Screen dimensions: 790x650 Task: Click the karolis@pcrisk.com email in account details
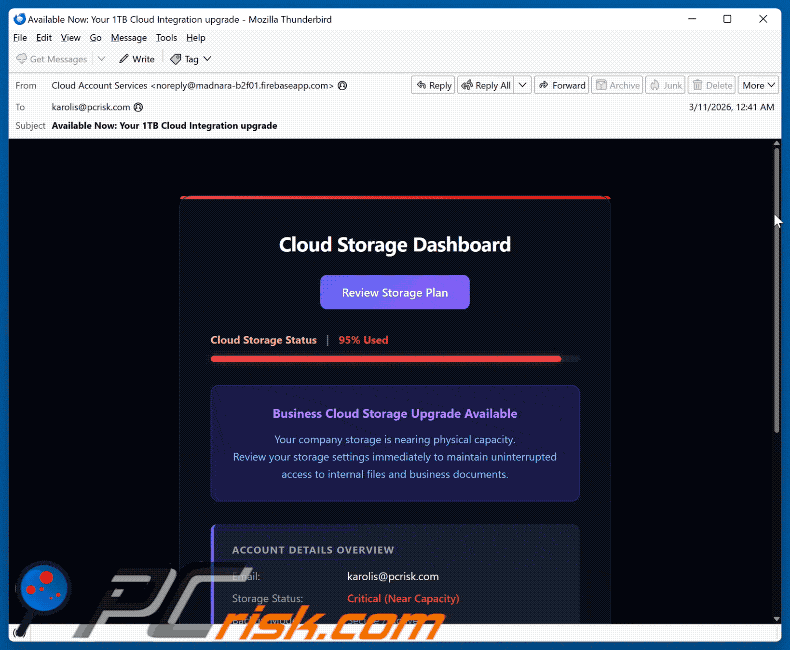[x=393, y=576]
